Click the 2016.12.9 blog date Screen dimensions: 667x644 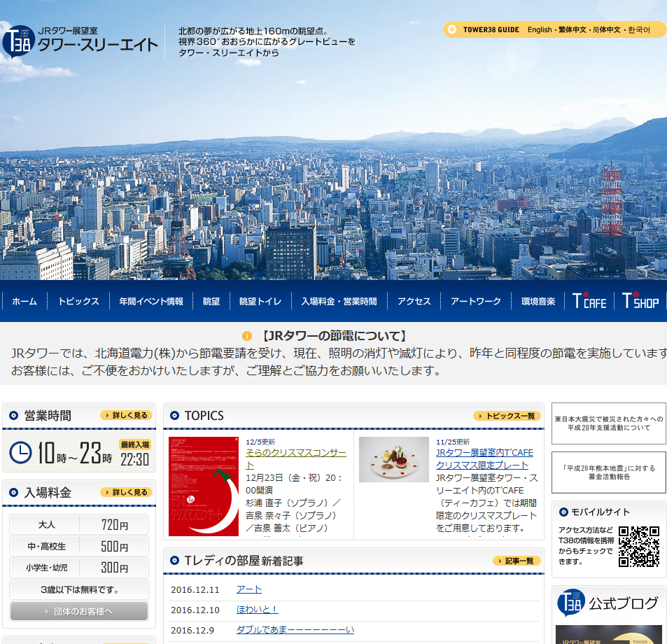coord(192,631)
